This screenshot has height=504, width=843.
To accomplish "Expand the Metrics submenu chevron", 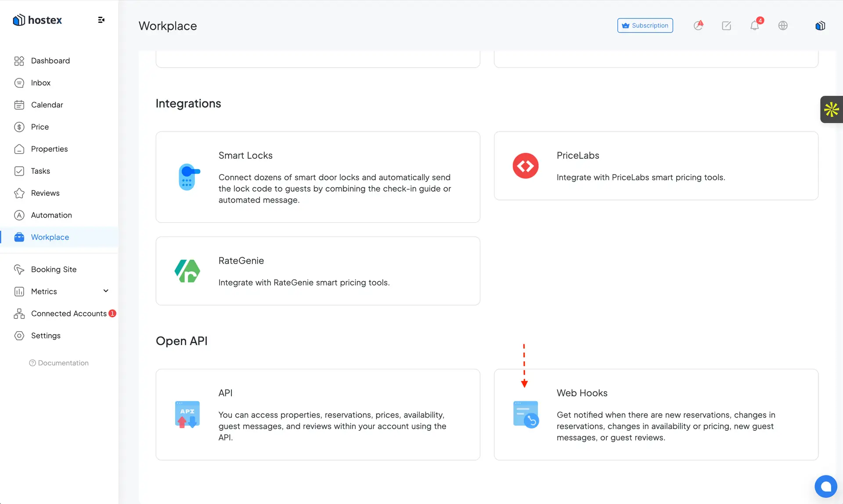I will click(106, 291).
